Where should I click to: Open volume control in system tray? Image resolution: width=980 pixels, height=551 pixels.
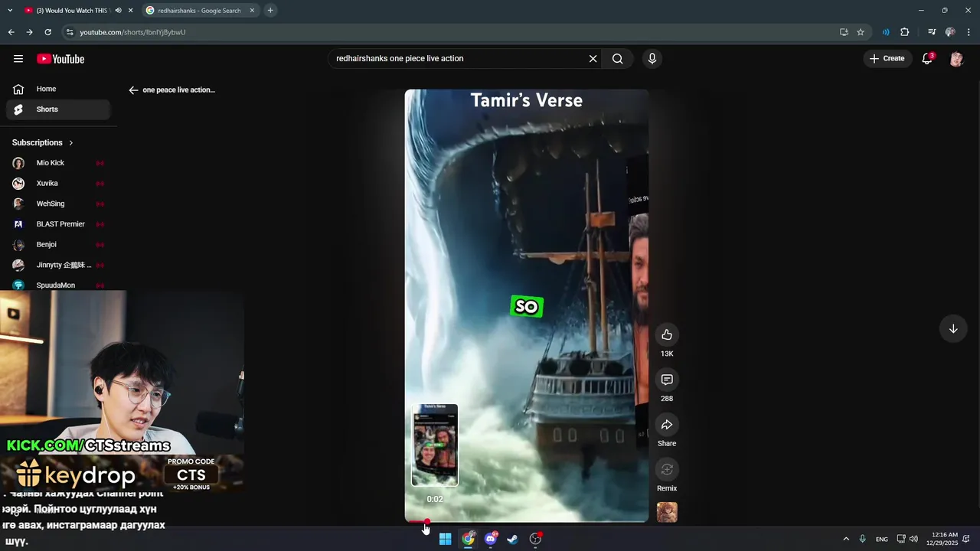pos(913,539)
